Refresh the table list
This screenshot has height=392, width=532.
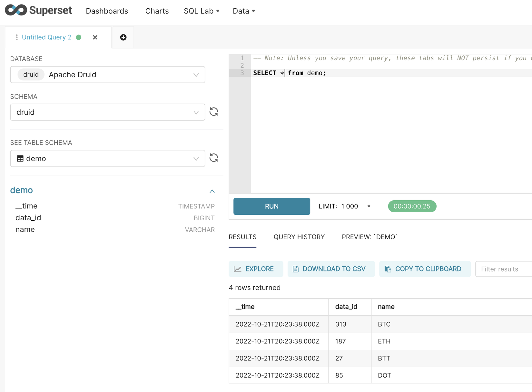coord(214,158)
